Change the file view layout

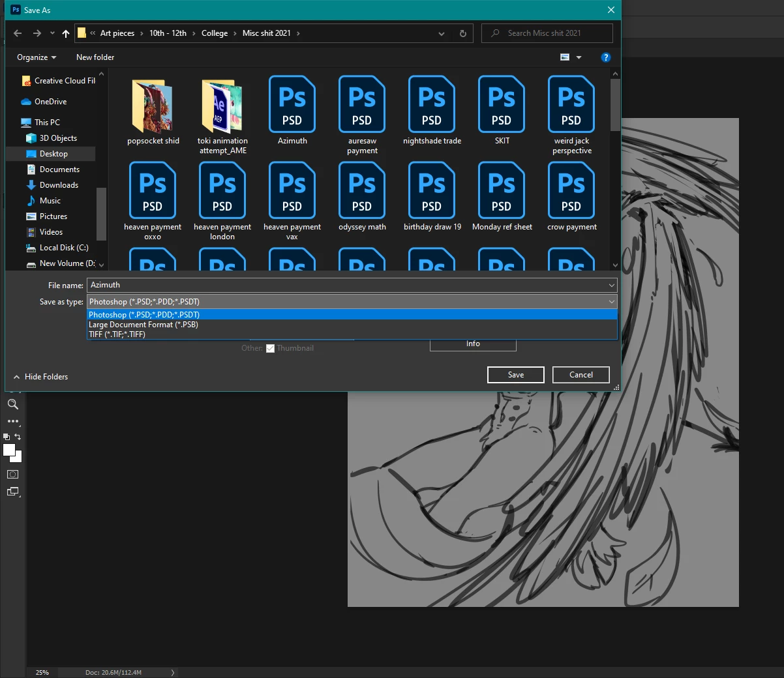click(x=565, y=57)
